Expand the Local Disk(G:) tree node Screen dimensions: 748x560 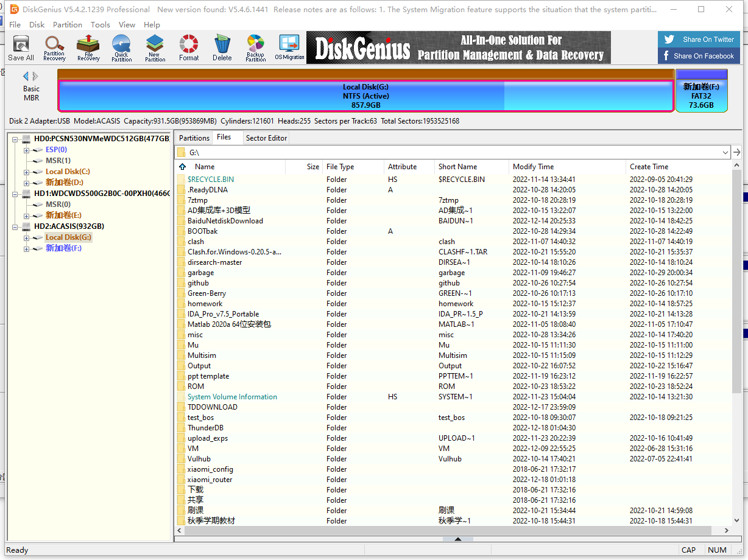pos(26,237)
